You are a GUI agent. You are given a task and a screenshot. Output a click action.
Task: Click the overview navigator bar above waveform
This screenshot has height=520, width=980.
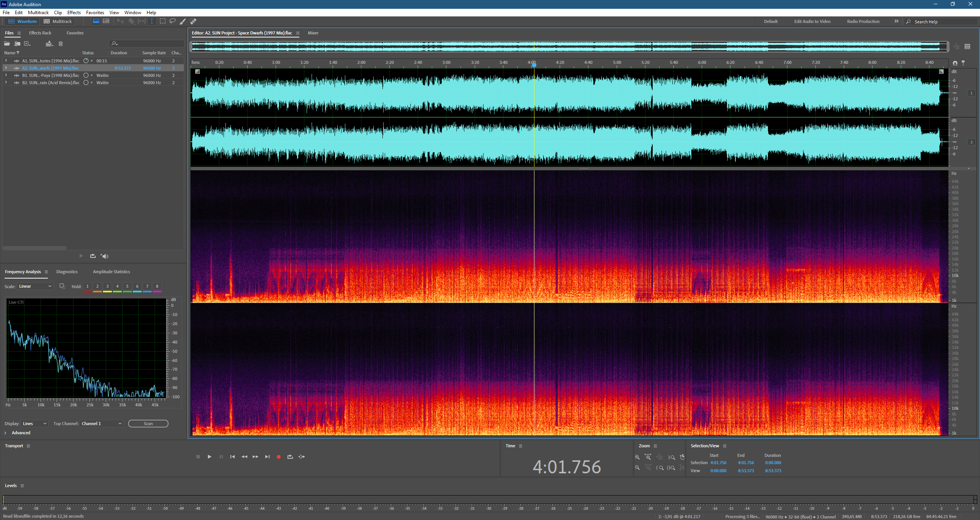570,47
